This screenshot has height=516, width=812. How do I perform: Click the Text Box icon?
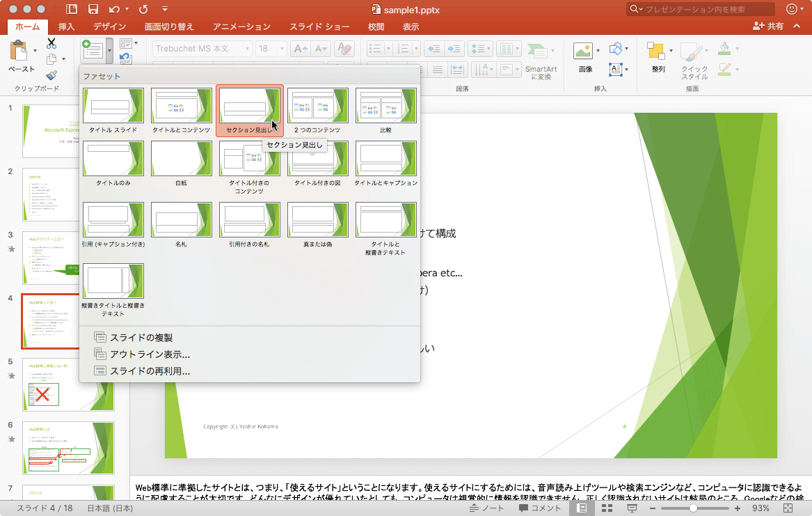pos(615,70)
